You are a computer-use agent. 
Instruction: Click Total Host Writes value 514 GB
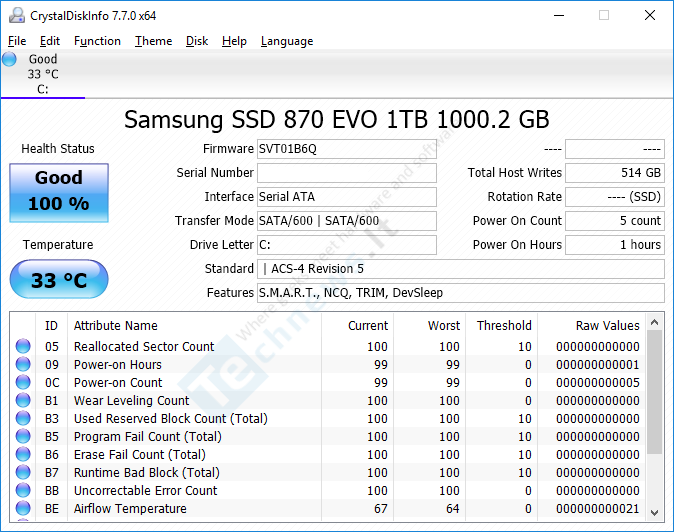click(x=615, y=173)
